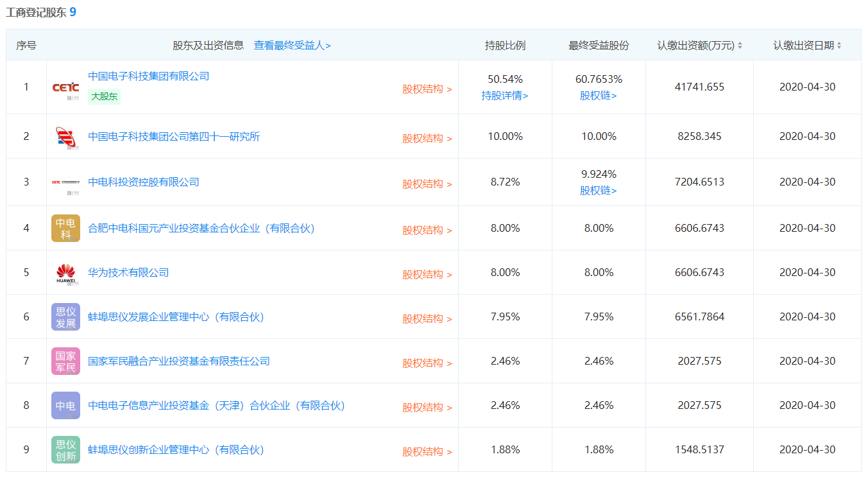Click the 7.95% shareholding ratio cell
Image resolution: width=868 pixels, height=477 pixels.
click(505, 317)
